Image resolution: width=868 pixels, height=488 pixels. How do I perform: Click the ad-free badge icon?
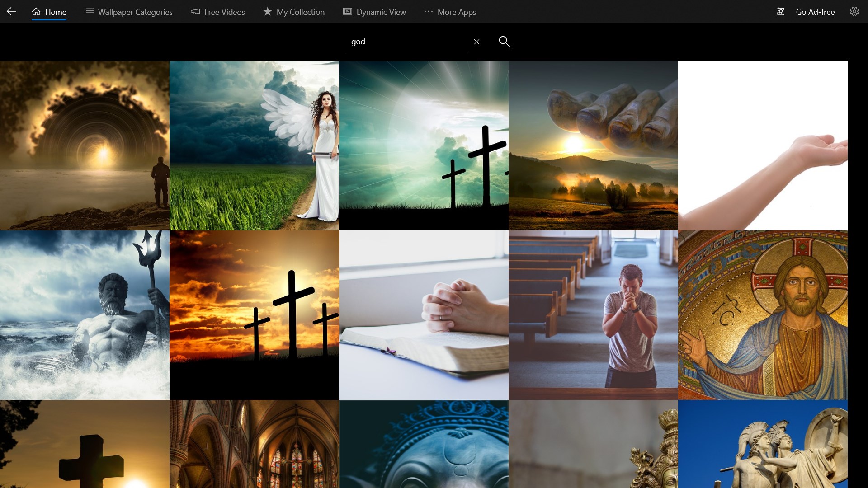tap(780, 12)
